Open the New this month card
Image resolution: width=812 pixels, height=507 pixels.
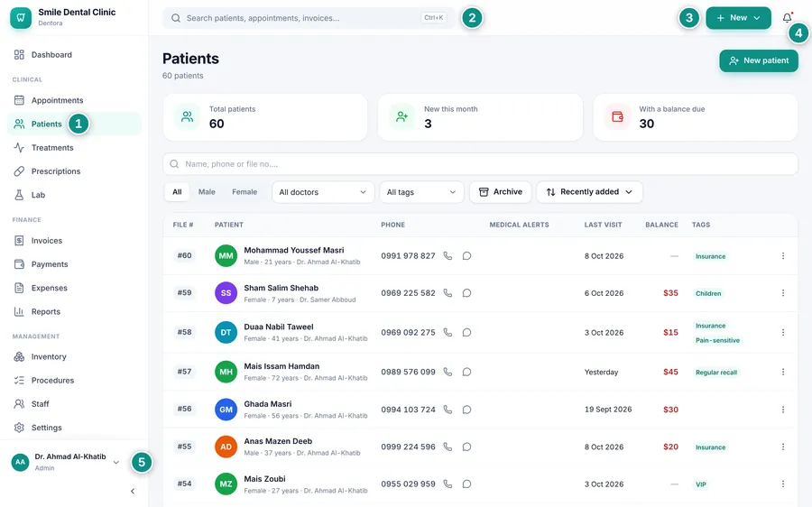point(480,117)
